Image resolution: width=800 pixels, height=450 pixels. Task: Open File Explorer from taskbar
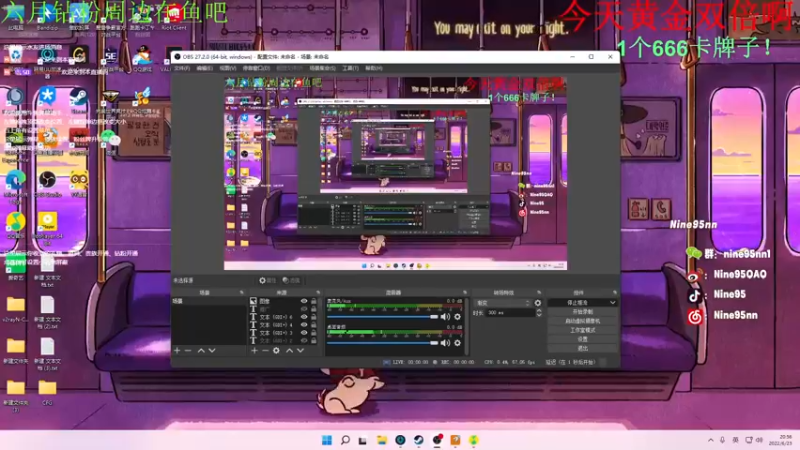(x=382, y=440)
